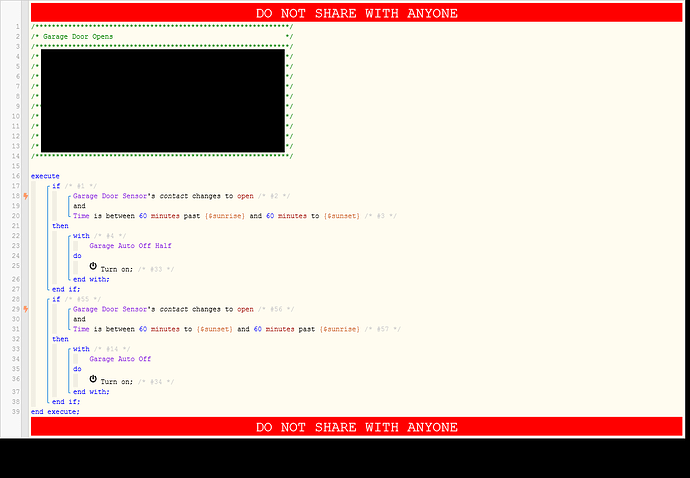Click the lightning bolt icon on line 29
The width and height of the screenshot is (690, 478).
coord(25,309)
